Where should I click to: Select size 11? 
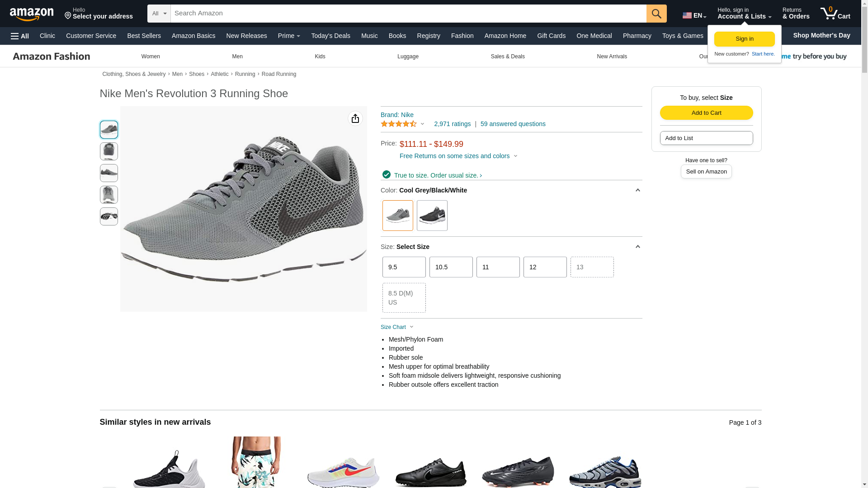coord(498,267)
